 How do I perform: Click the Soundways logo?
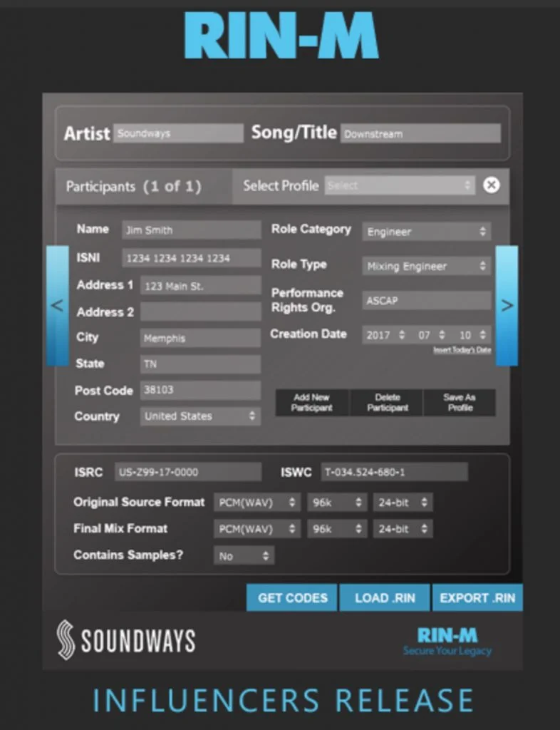(125, 640)
